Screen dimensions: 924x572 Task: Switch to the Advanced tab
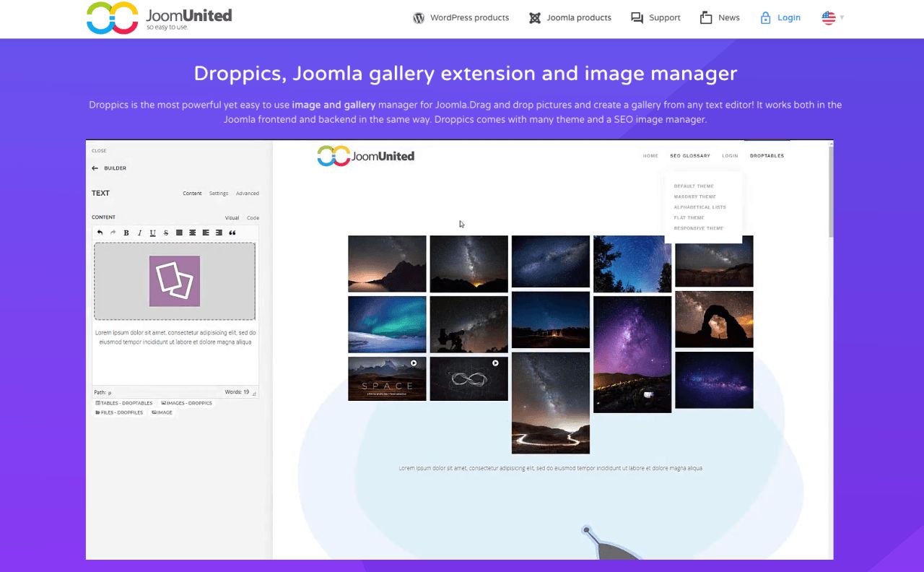(x=247, y=194)
